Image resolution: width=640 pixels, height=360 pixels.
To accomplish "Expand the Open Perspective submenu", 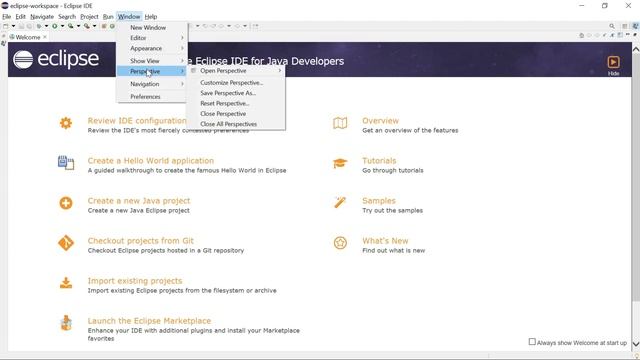I will tap(236, 71).
